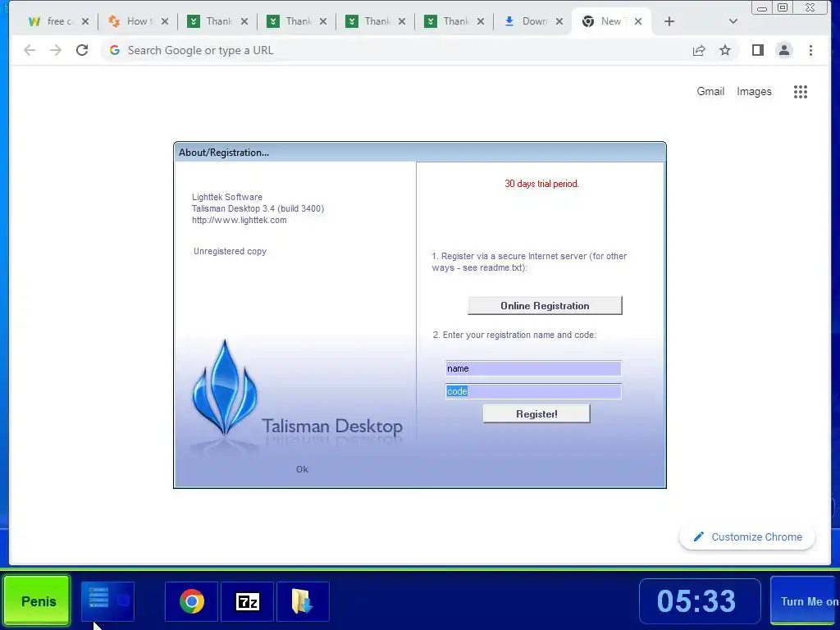Click the registration code input field
The image size is (840, 630).
[x=533, y=391]
